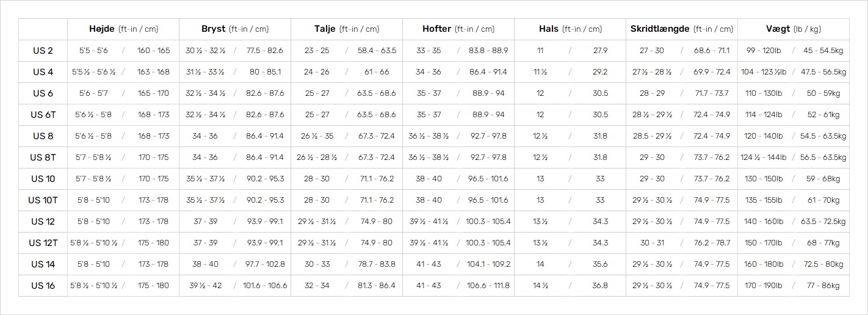Click the Bryst column header
The image size is (868, 315).
pyautogui.click(x=235, y=29)
